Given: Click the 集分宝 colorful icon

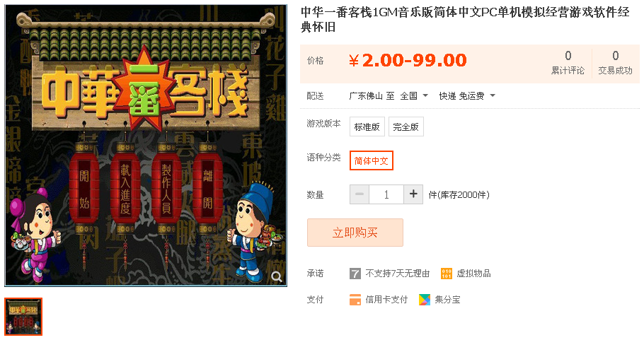Looking at the screenshot, I should coord(425,300).
